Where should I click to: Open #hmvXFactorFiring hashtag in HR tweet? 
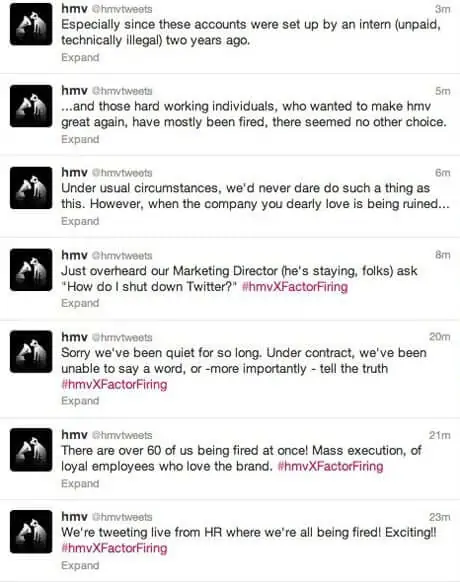tap(114, 548)
